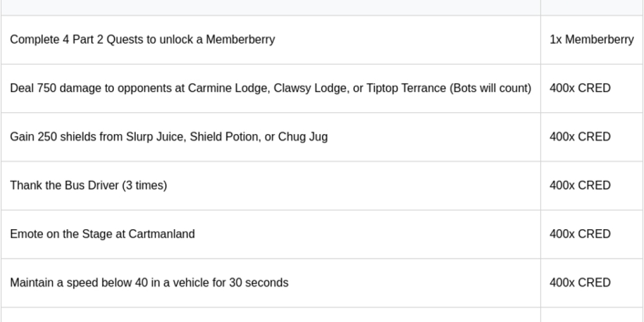The image size is (644, 322).
Task: Select the CRED reward for the shields quest
Action: (x=580, y=137)
